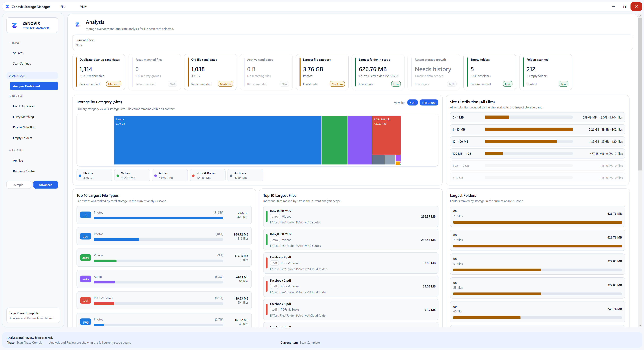Click the Low badge on Empty folders card
Screen dimensions: 644x350
coord(508,84)
